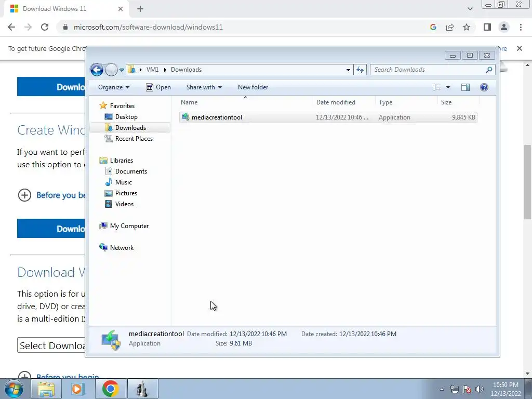The image size is (532, 399).
Task: Click the change view icon
Action: 436,87
